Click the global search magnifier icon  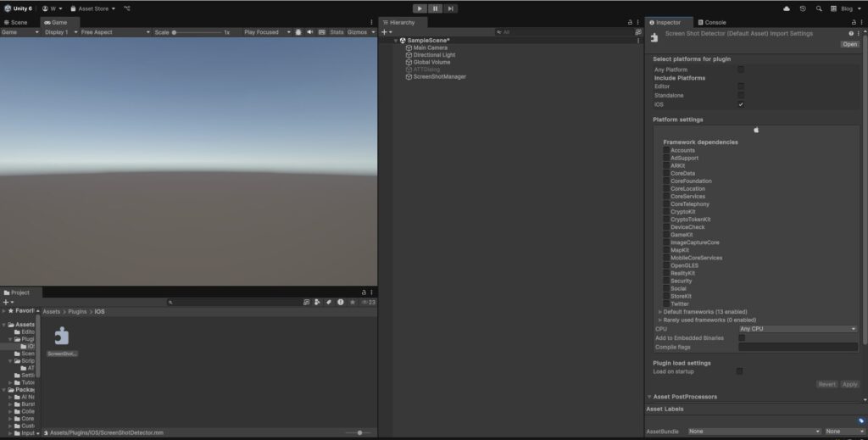click(819, 8)
